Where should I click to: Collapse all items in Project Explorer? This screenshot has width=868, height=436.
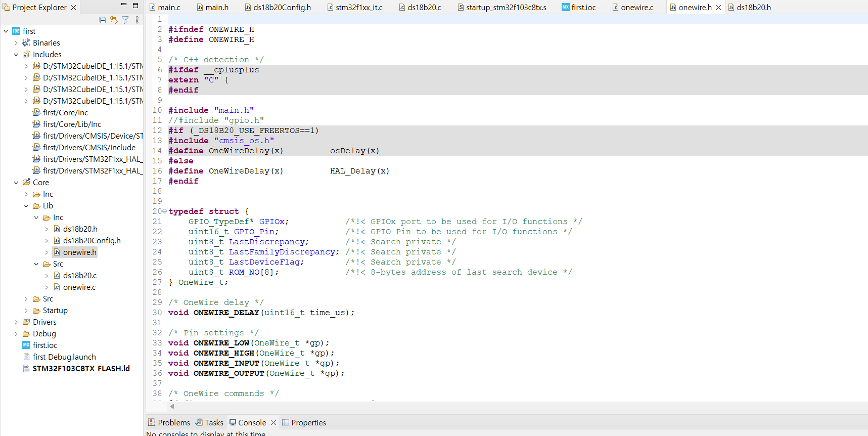(x=103, y=20)
